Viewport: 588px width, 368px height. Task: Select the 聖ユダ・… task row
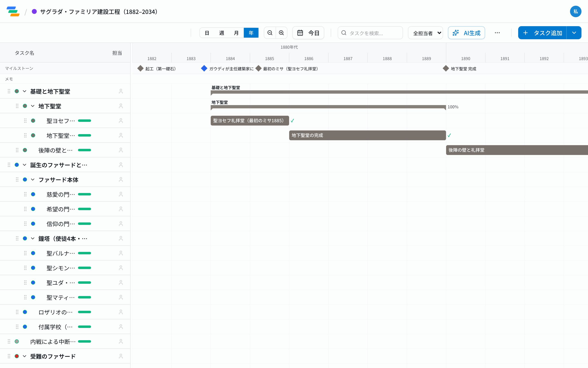click(x=65, y=283)
